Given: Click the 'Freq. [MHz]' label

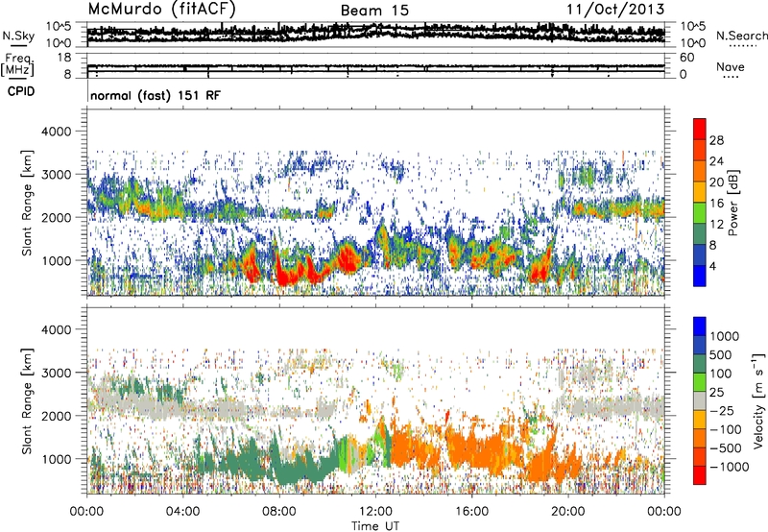Looking at the screenshot, I should (18, 64).
